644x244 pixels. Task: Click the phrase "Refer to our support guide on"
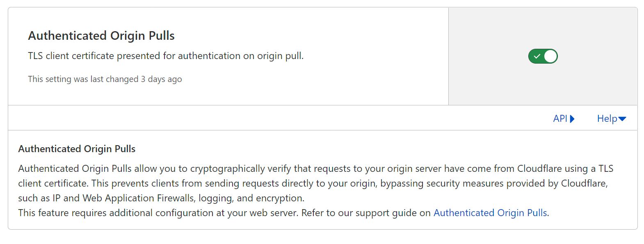pos(366,213)
